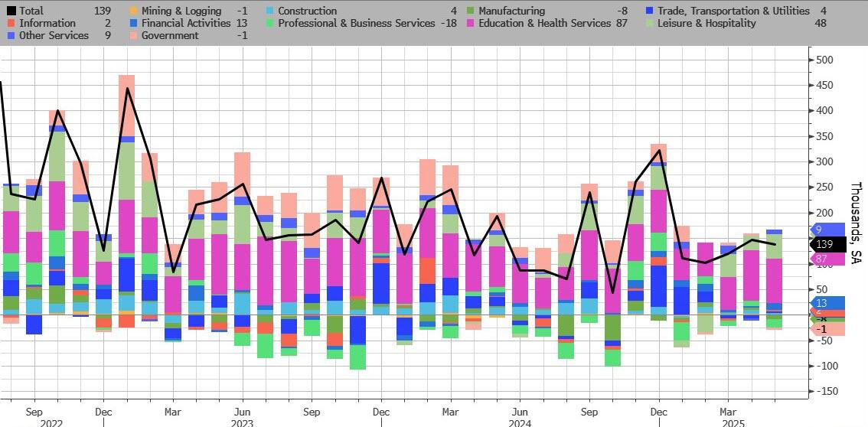This screenshot has height=427, width=868.
Task: Select Education & Health Services legend entry
Action: (544, 23)
